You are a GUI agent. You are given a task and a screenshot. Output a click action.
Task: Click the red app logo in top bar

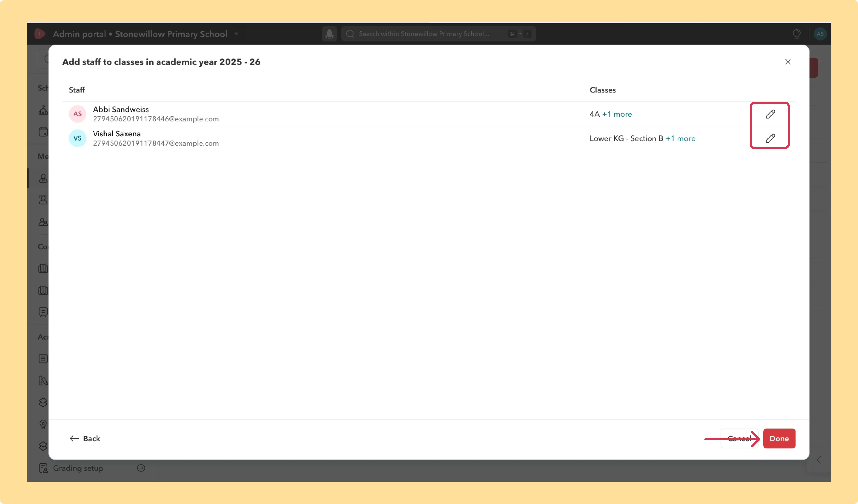click(x=40, y=34)
